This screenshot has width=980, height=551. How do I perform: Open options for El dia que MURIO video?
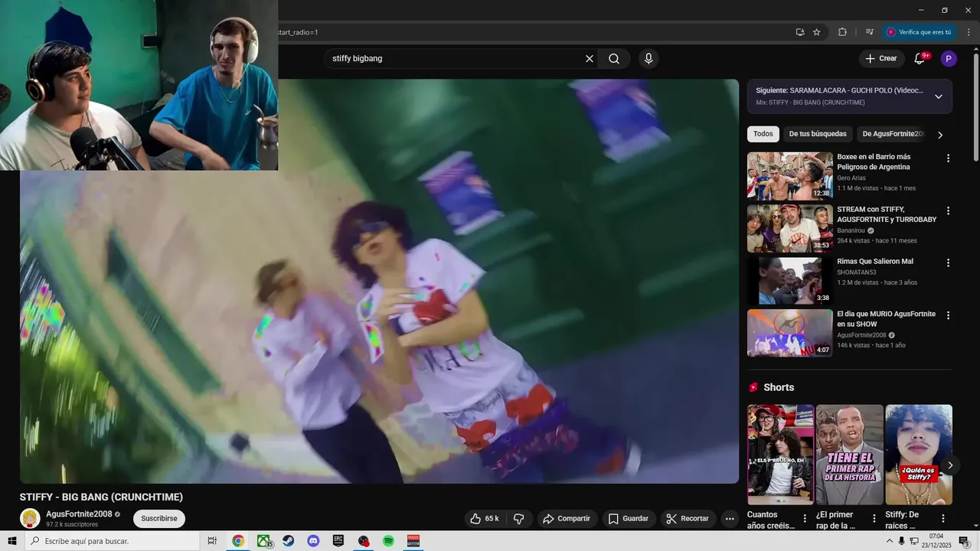tap(948, 315)
